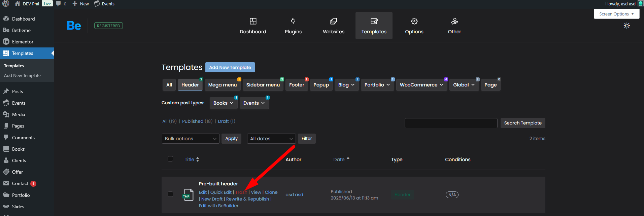644x216 pixels.
Task: Click the WordPress logo icon
Action: 6,4
